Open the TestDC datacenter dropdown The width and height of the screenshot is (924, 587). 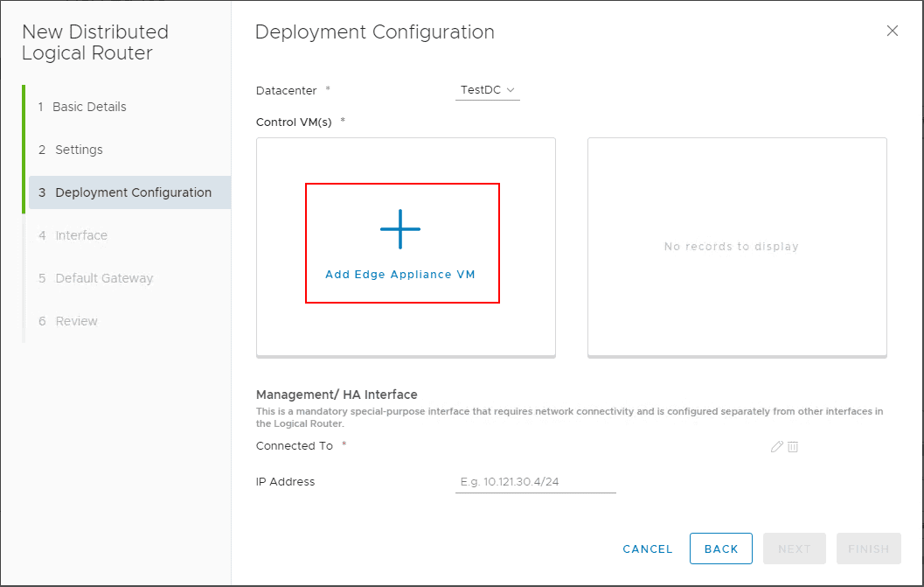tap(487, 89)
